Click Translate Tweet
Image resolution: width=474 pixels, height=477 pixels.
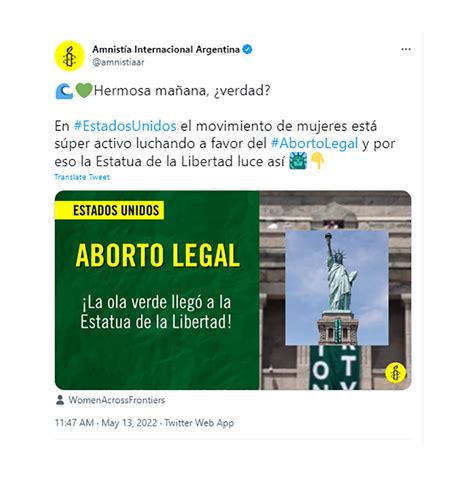[82, 177]
